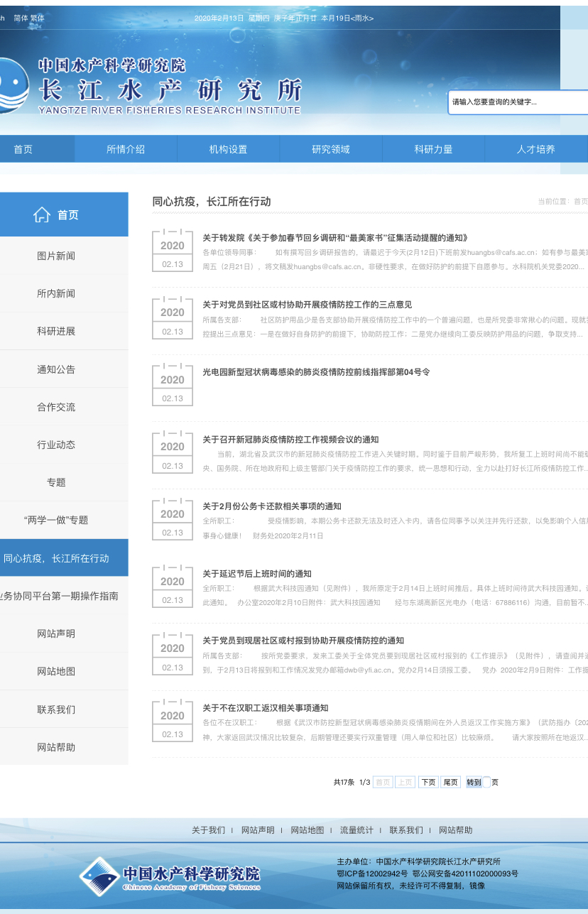The width and height of the screenshot is (588, 914).
Task: Click the date icon beside 光电园新型冠状病毒 article
Action: point(173,384)
